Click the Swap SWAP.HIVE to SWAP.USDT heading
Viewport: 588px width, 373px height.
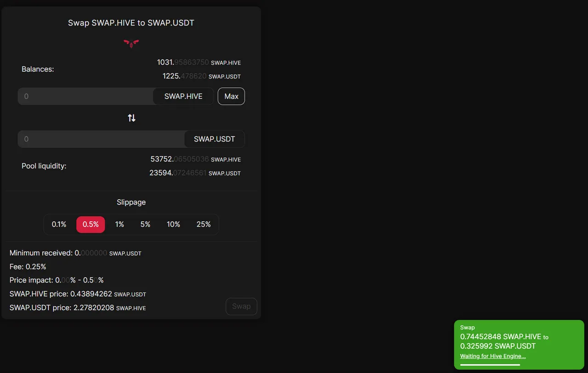click(x=131, y=23)
